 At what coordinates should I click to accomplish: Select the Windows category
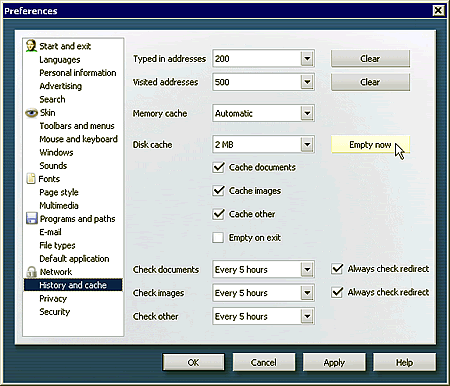(56, 152)
